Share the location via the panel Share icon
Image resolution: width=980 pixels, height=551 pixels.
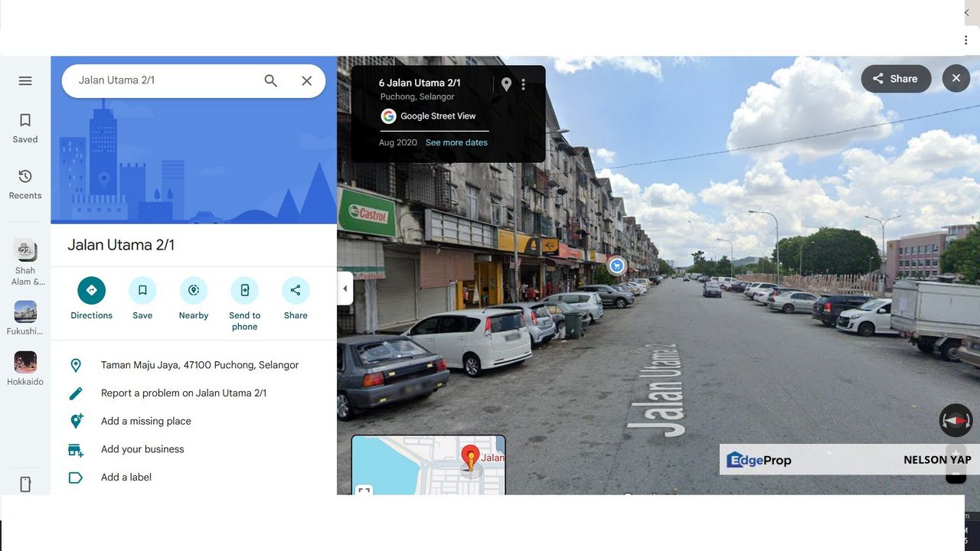(295, 290)
